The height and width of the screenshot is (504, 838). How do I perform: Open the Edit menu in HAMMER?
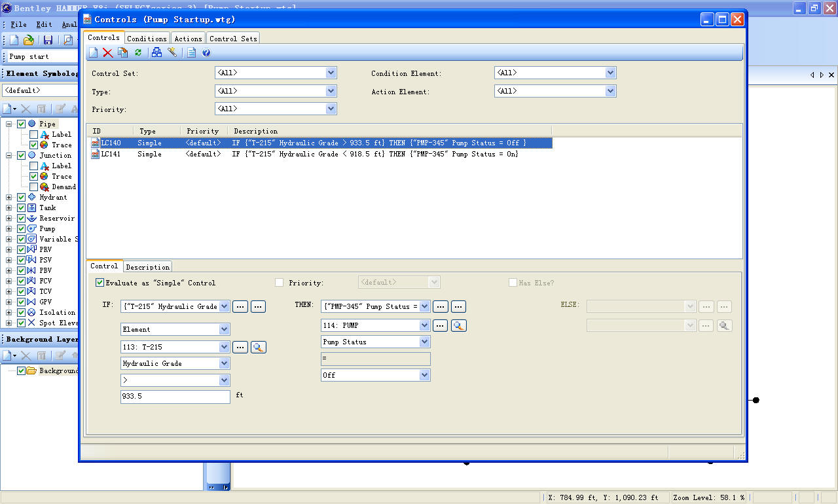(x=44, y=24)
